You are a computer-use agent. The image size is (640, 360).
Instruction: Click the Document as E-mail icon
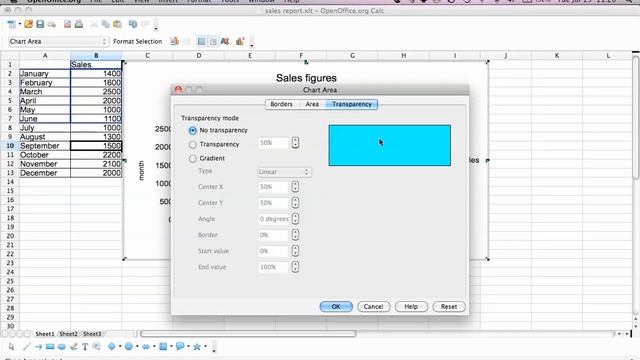click(x=52, y=25)
